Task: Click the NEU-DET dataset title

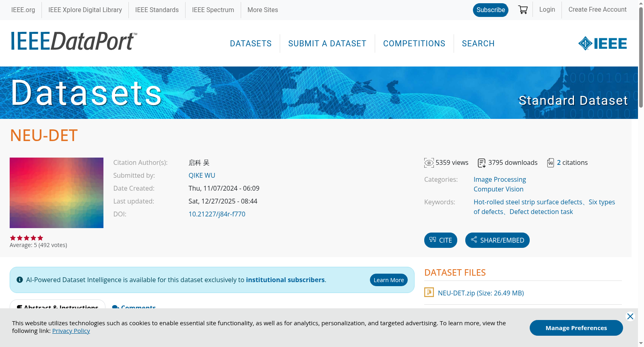Action: click(x=44, y=135)
